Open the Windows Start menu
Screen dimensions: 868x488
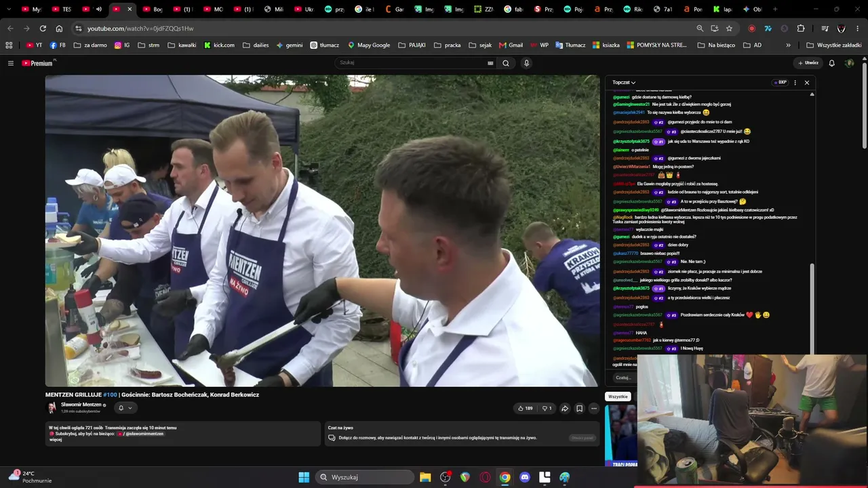304,477
